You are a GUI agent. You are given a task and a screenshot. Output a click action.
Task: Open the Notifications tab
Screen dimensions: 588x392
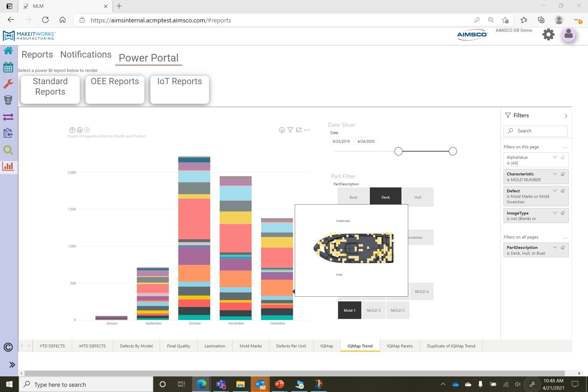[86, 54]
